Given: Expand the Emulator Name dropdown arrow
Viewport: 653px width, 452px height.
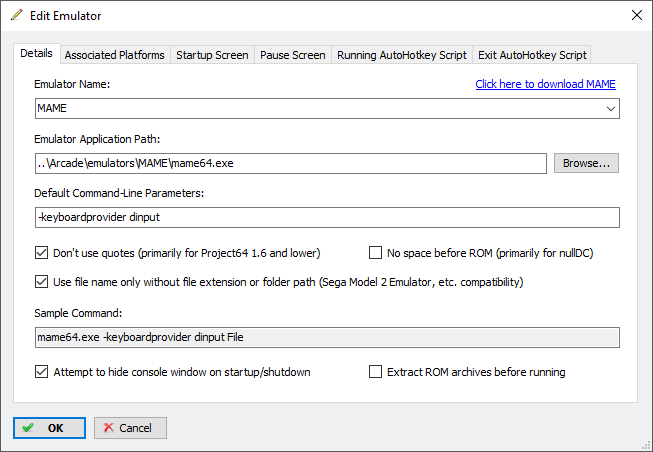Looking at the screenshot, I should (611, 109).
